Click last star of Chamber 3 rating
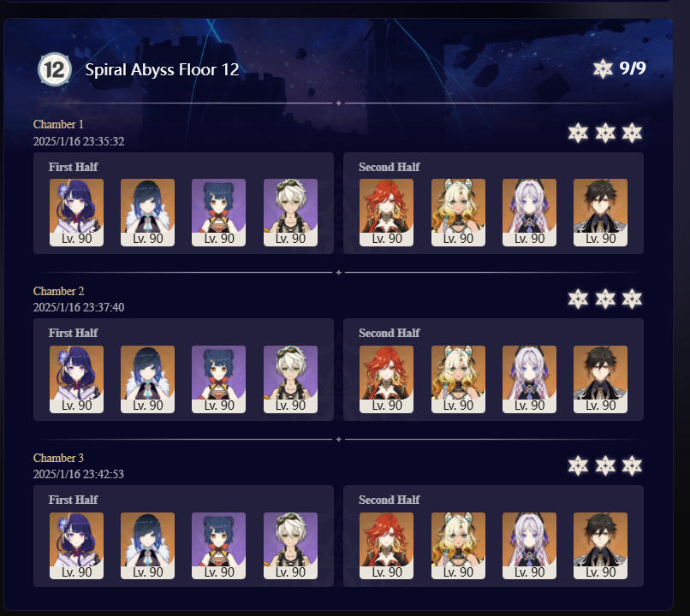 coord(632,465)
